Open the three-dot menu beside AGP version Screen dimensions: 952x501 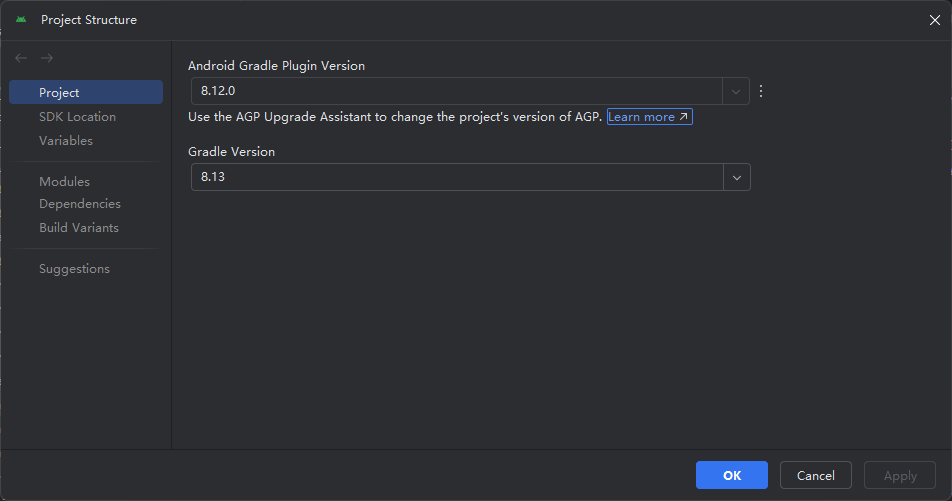click(x=761, y=91)
